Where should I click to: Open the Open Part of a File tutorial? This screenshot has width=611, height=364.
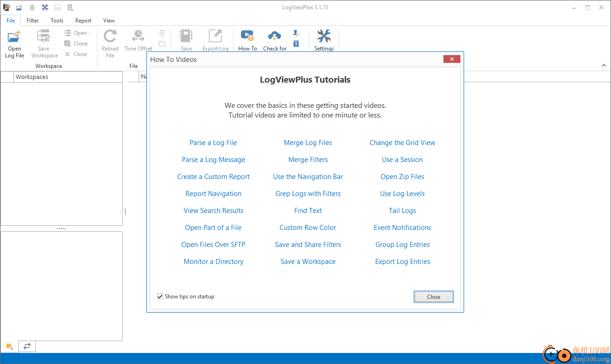213,228
